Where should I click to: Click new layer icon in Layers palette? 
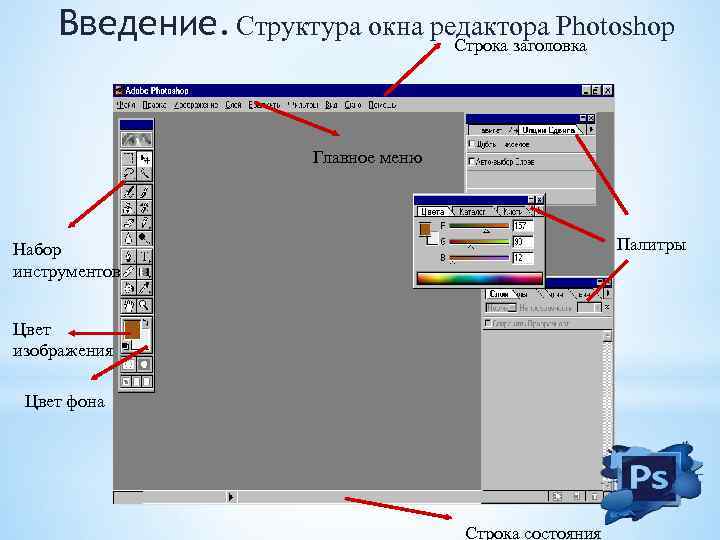pos(576,496)
